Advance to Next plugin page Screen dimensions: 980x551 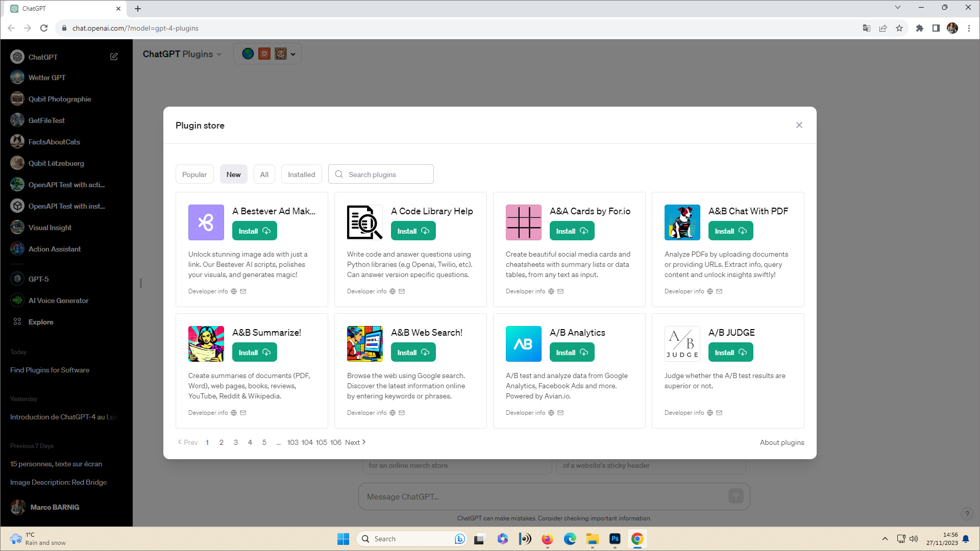[x=355, y=442]
